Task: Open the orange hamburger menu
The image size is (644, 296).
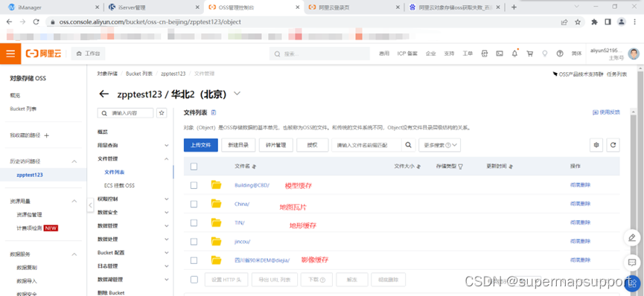Action: 10,54
